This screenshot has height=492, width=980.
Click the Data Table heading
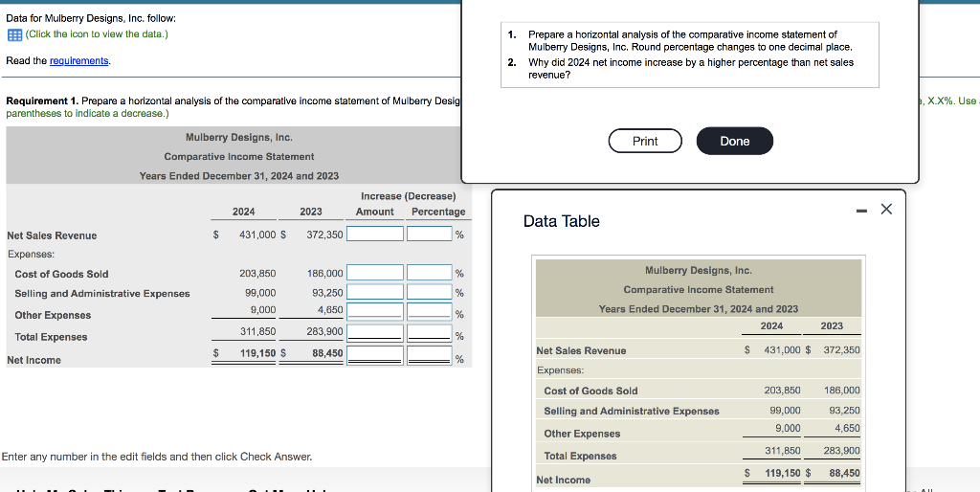tap(561, 221)
